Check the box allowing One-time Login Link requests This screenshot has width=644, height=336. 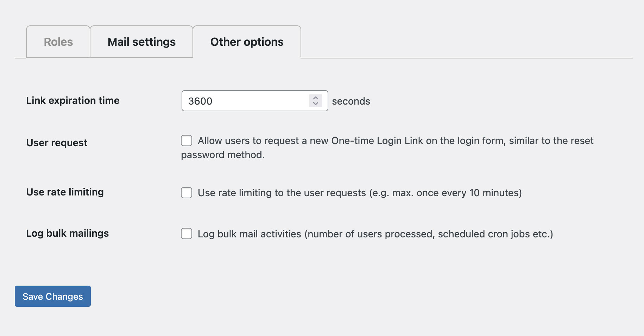tap(186, 140)
